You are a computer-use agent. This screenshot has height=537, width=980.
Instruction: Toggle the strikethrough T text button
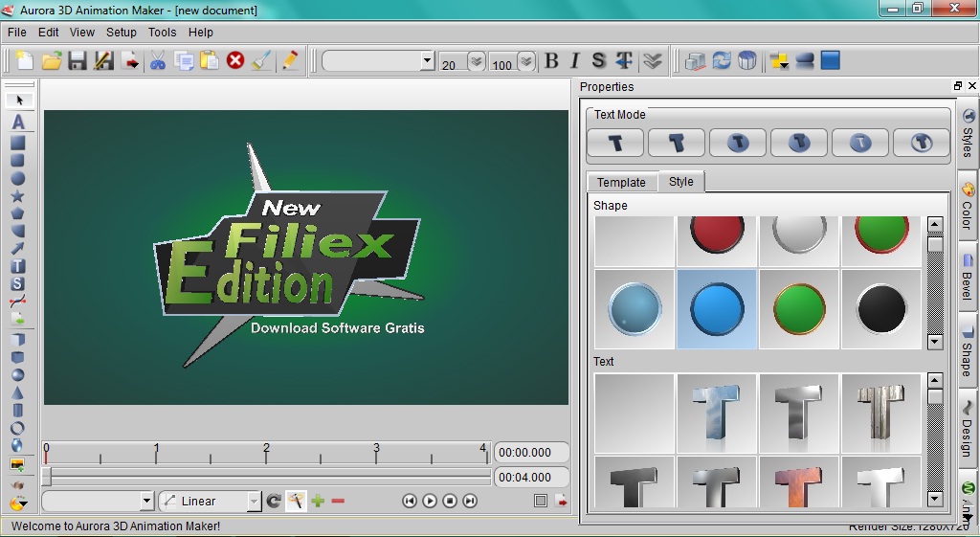(624, 60)
